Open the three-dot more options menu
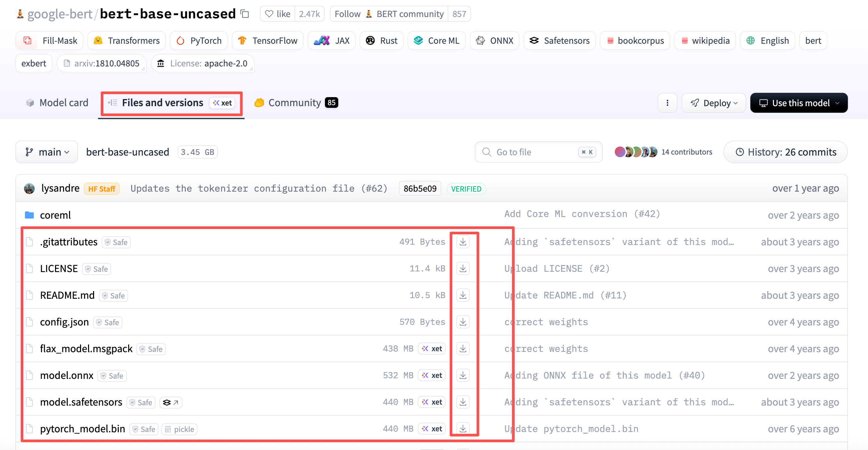The height and width of the screenshot is (450, 868). click(667, 103)
